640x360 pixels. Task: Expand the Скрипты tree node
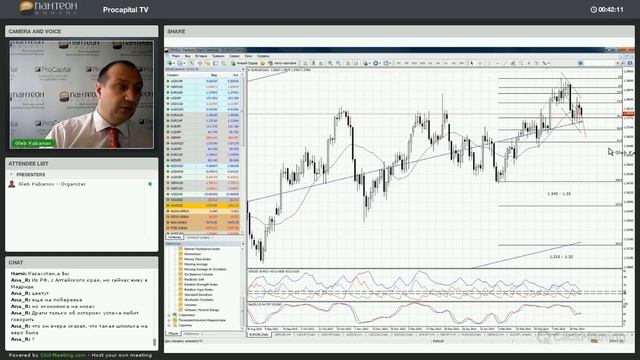point(169,325)
